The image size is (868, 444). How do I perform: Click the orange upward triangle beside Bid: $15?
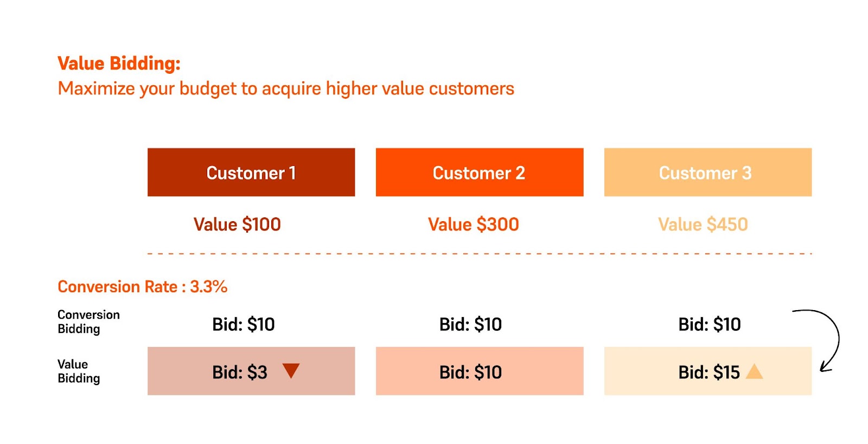point(754,371)
